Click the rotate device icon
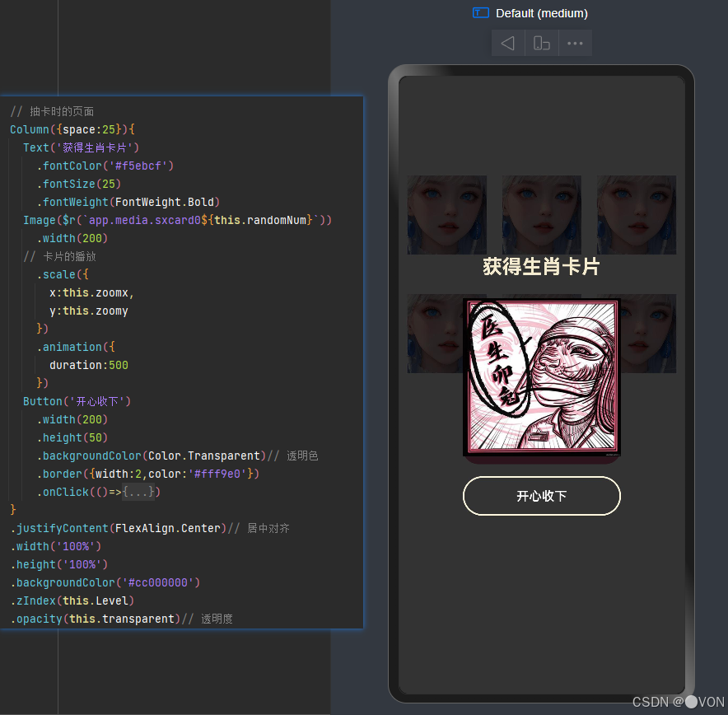Image resolution: width=728 pixels, height=715 pixels. pyautogui.click(x=541, y=43)
